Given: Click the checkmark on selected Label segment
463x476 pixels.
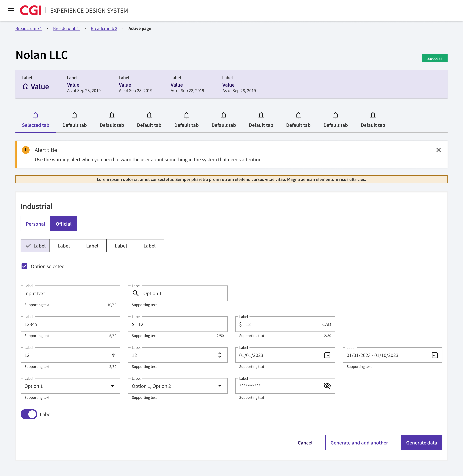Looking at the screenshot, I should 28,246.
